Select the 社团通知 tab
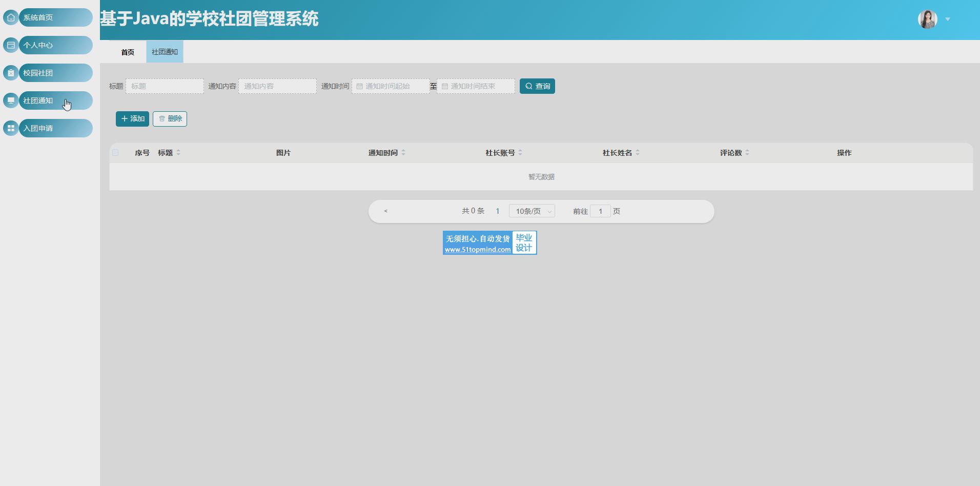Image resolution: width=980 pixels, height=486 pixels. pyautogui.click(x=165, y=52)
